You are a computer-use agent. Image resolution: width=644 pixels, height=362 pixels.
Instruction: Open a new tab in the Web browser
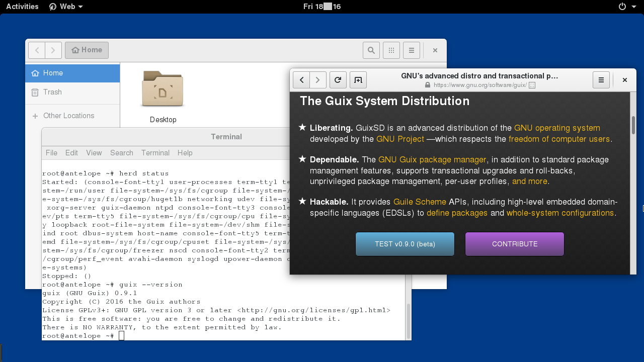pyautogui.click(x=358, y=80)
